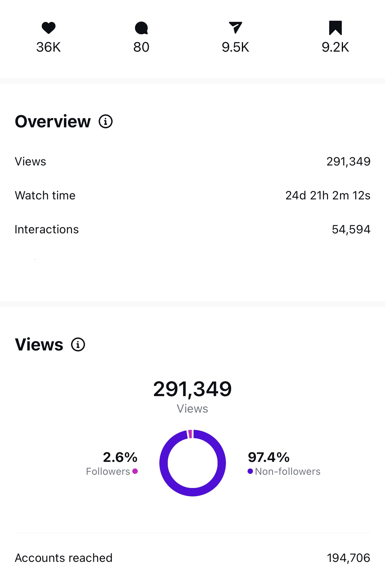The height and width of the screenshot is (588, 385).
Task: Tap the paper plane shares icon
Action: [235, 28]
